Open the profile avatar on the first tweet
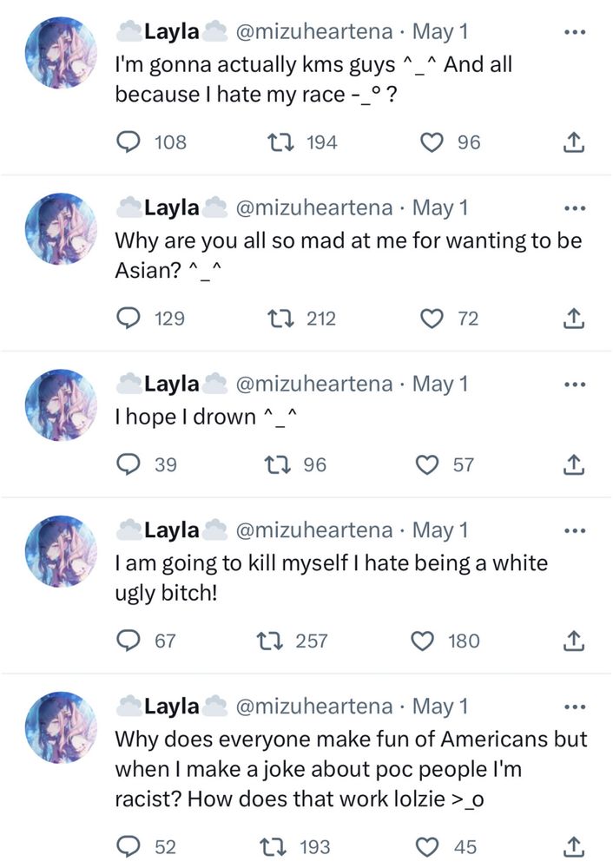613x868 pixels. pyautogui.click(x=62, y=53)
